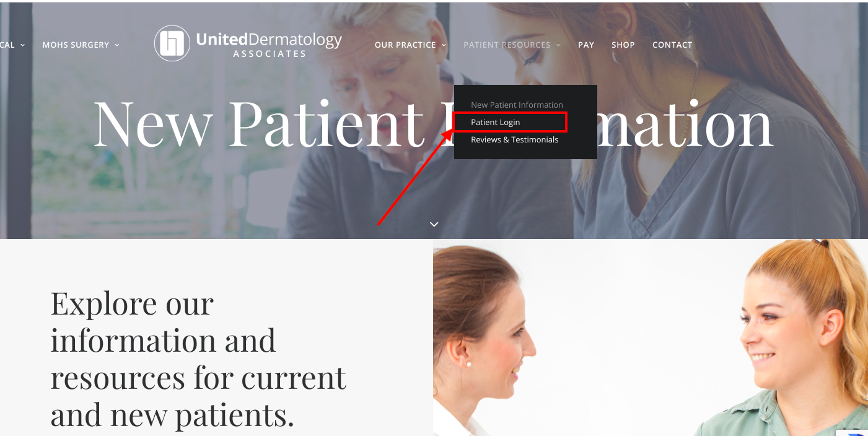Click the United Dermatology circular logo emblem
Screen dimensions: 868x436
point(172,43)
